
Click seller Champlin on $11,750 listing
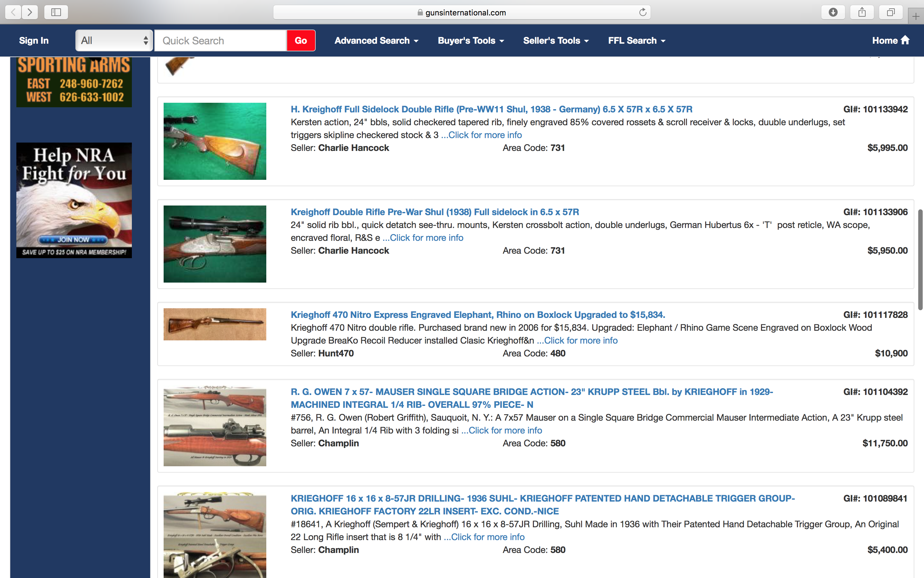click(x=339, y=443)
